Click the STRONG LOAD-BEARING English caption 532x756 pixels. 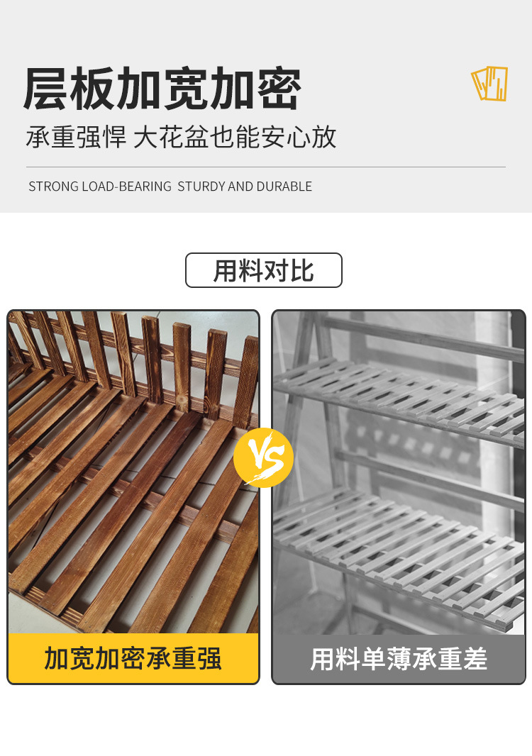(x=100, y=187)
